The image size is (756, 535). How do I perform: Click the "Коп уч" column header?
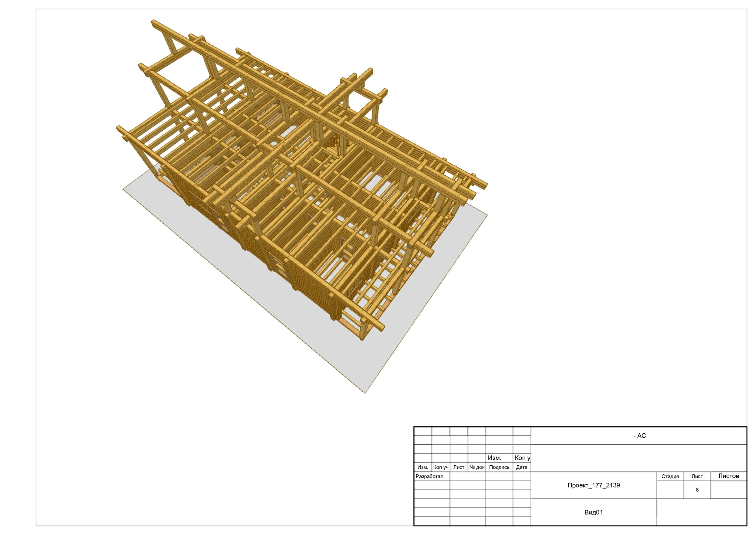click(441, 467)
